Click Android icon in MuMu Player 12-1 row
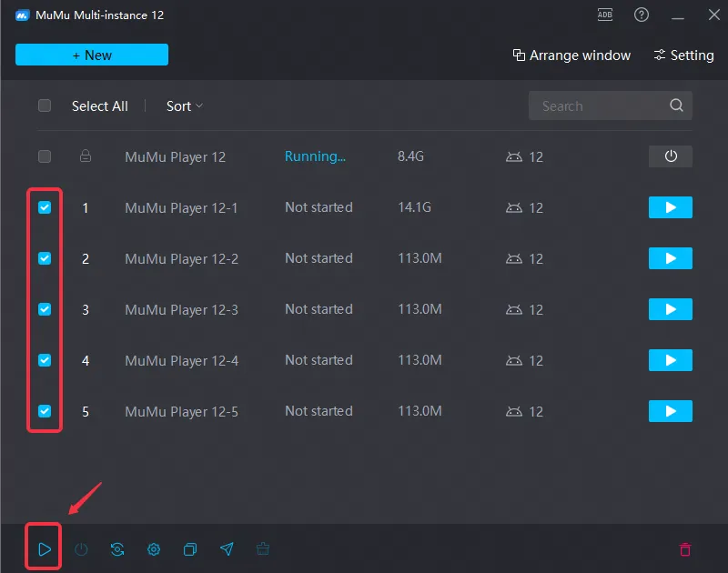Viewport: 728px width, 573px height. (x=513, y=207)
